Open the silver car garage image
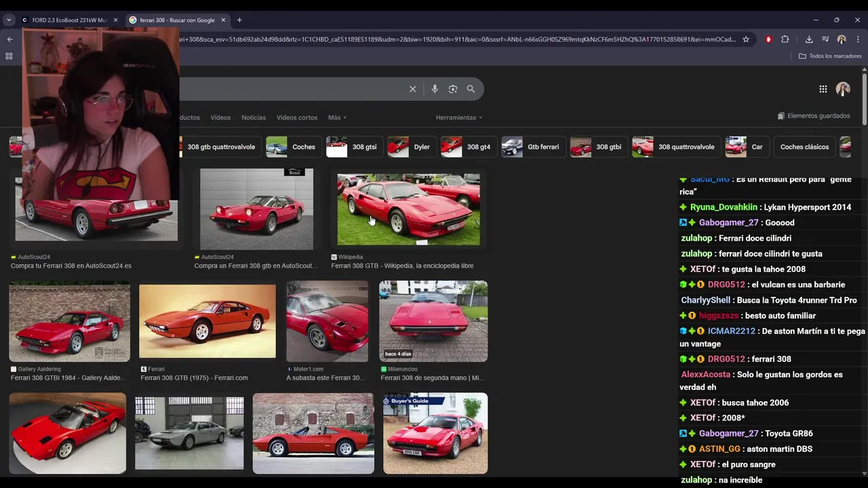868x488 pixels. pyautogui.click(x=189, y=434)
